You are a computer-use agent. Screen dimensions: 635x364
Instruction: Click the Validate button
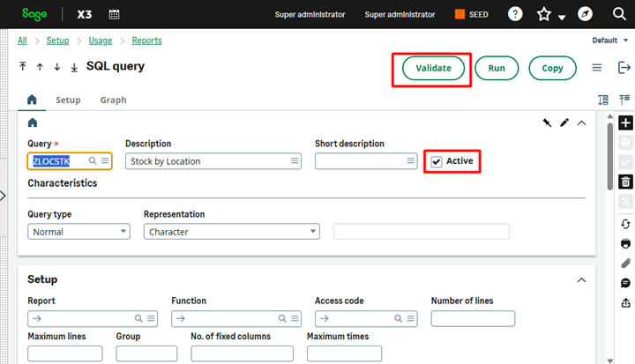(433, 68)
